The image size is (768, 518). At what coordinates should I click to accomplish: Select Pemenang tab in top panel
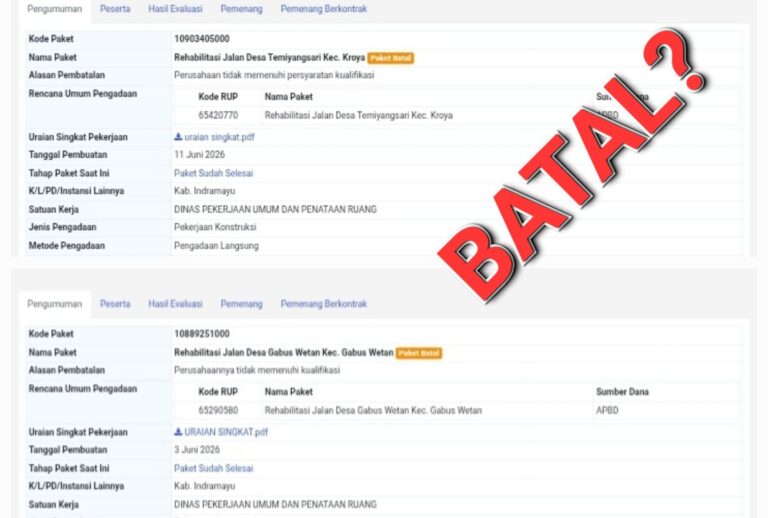[x=241, y=9]
